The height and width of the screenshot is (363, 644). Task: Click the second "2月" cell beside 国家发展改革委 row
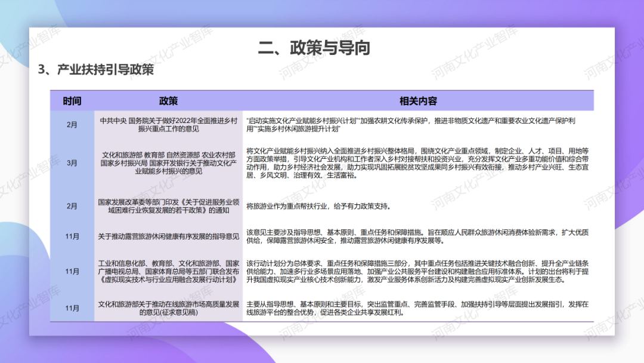pyautogui.click(x=73, y=205)
